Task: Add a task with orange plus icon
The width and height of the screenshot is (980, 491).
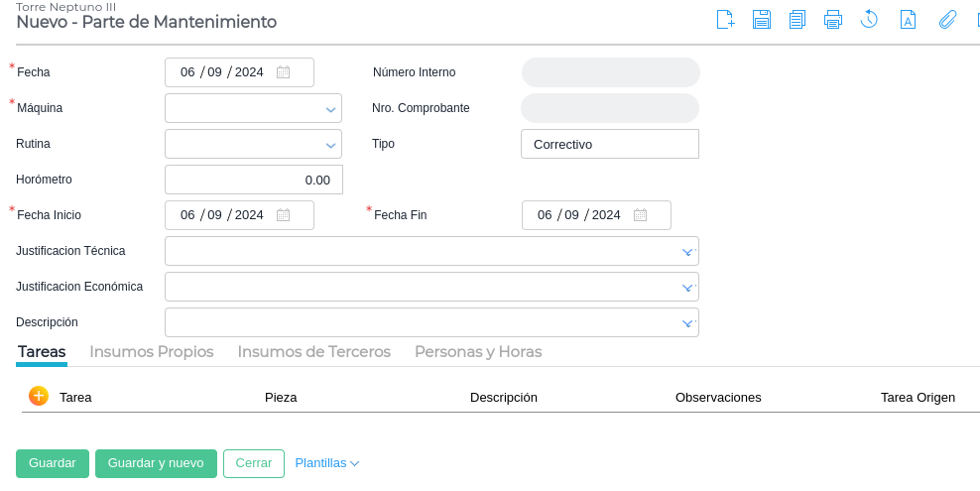Action: tap(39, 397)
